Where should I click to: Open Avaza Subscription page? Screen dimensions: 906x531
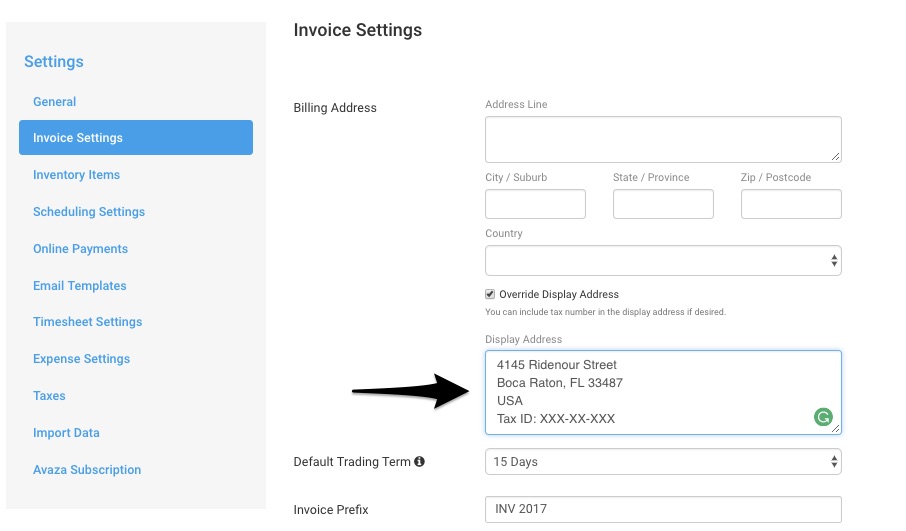87,470
